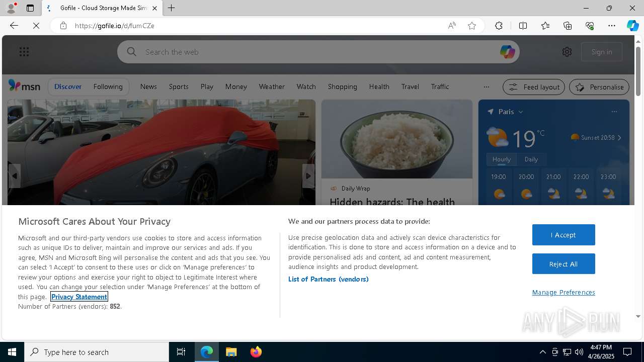
Task: View site information lock icon
Action: click(63, 26)
